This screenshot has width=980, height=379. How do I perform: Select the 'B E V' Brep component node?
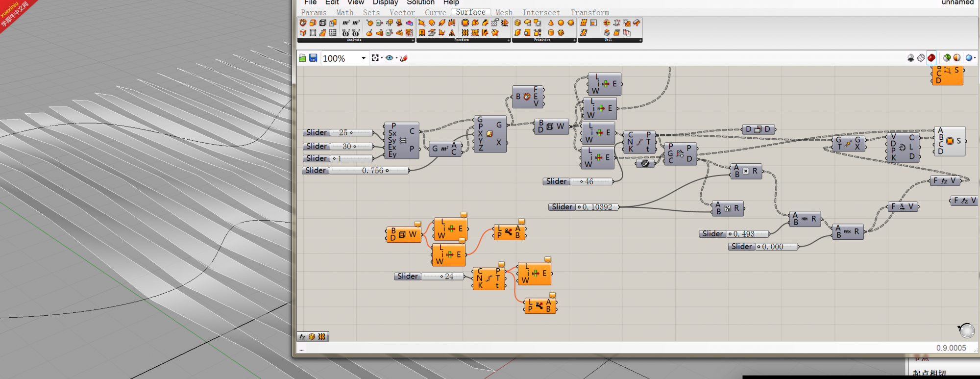(x=527, y=97)
